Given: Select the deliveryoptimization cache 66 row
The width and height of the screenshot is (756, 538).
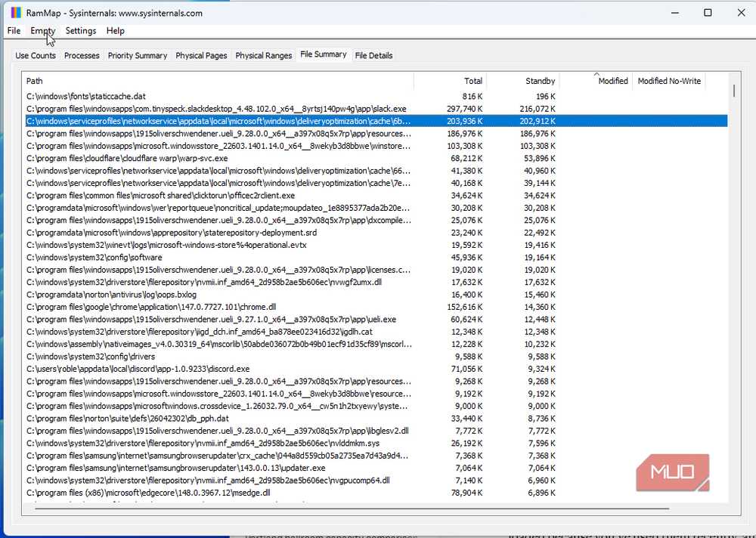Looking at the screenshot, I should (x=376, y=171).
